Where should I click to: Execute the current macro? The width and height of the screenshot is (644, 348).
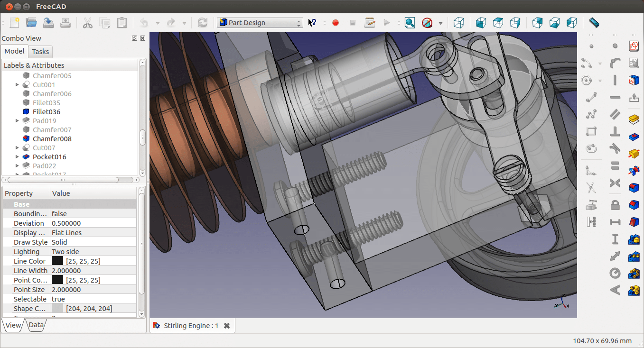[x=387, y=22]
